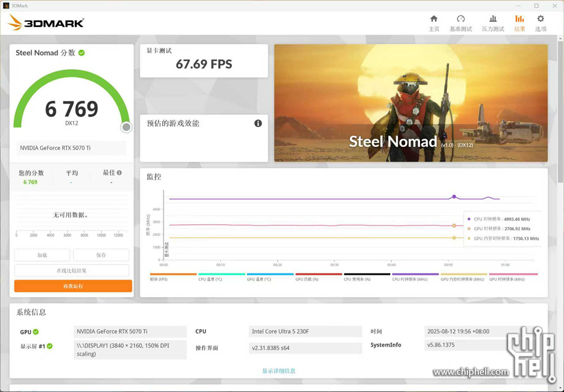Click the 在线比较结果 compare online button
Image resolution: width=564 pixels, height=392 pixels.
71,271
